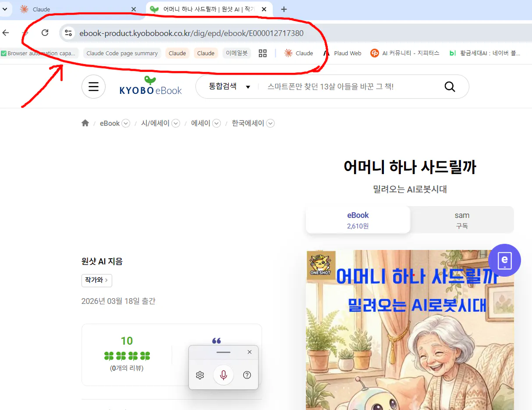532x410 pixels.
Task: Click the microphone button in voice typing
Action: (x=223, y=375)
